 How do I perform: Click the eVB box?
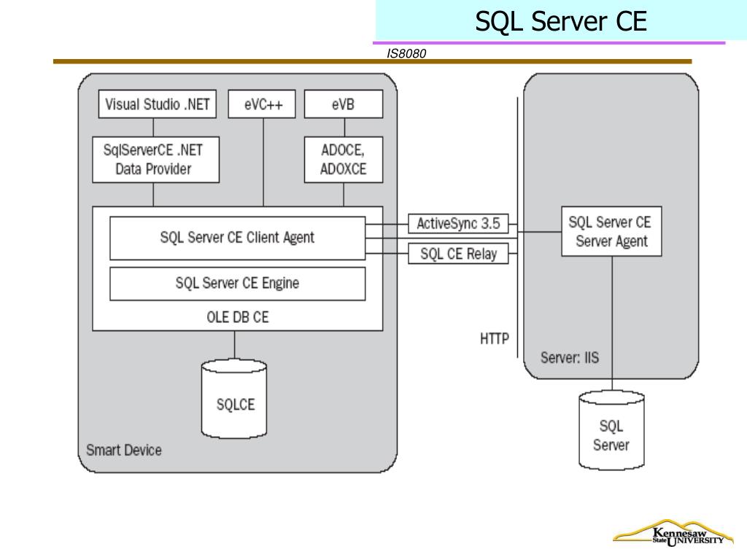(x=344, y=104)
